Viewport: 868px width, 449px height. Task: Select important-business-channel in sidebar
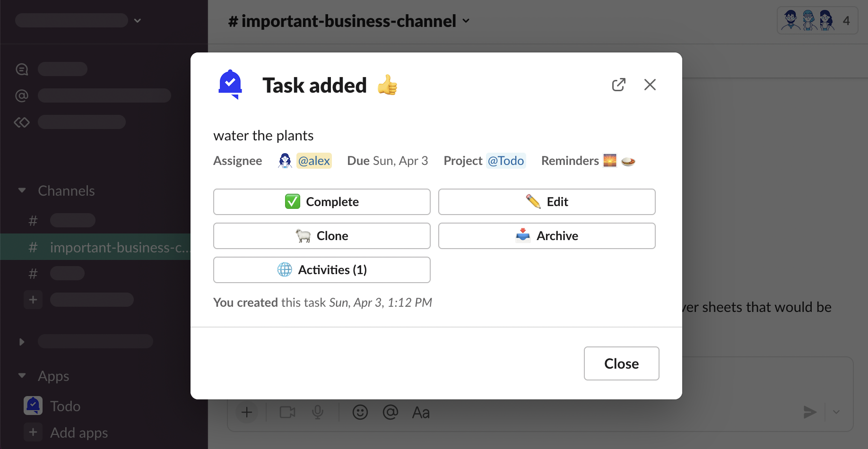point(118,247)
